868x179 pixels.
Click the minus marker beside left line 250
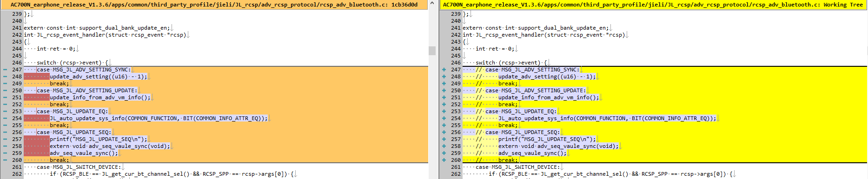coord(5,90)
